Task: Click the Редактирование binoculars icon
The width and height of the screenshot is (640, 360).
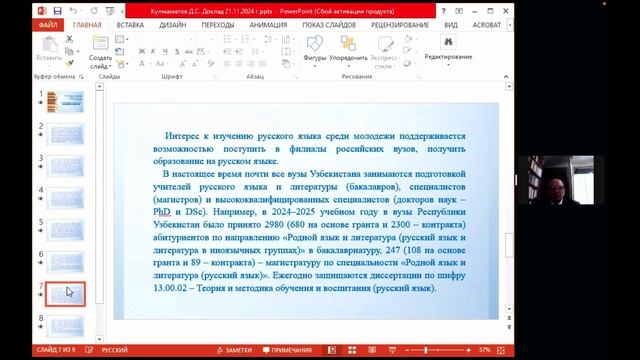Action: pos(448,42)
